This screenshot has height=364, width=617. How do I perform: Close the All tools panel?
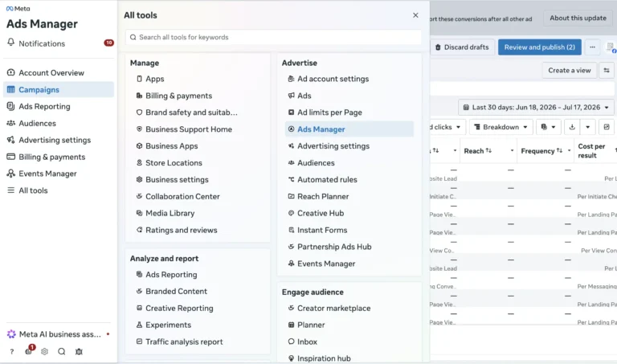click(x=415, y=15)
